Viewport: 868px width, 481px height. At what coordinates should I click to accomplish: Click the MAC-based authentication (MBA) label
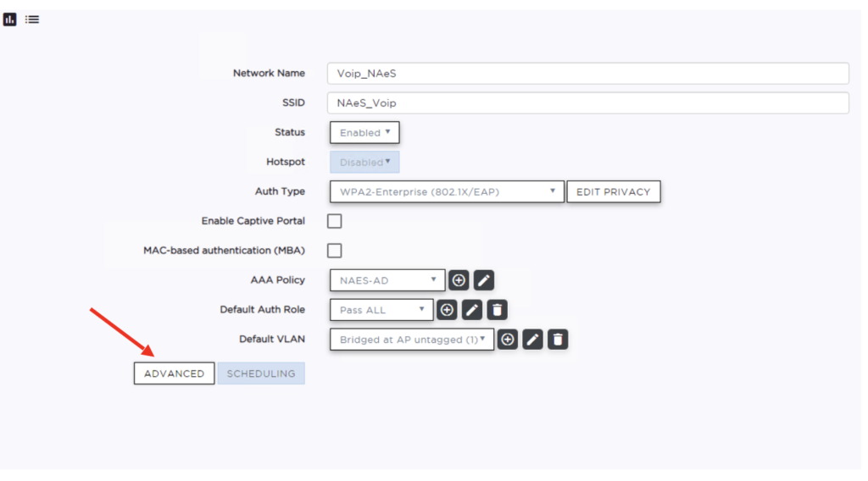(x=224, y=251)
